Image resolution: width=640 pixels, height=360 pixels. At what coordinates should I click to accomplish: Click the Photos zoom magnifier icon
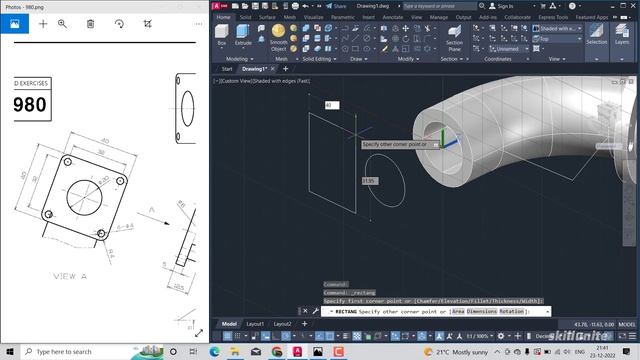click(x=62, y=24)
